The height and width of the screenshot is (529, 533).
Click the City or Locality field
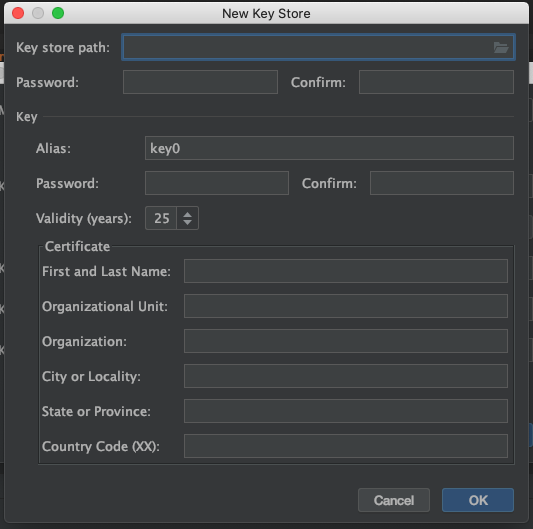[x=346, y=376]
